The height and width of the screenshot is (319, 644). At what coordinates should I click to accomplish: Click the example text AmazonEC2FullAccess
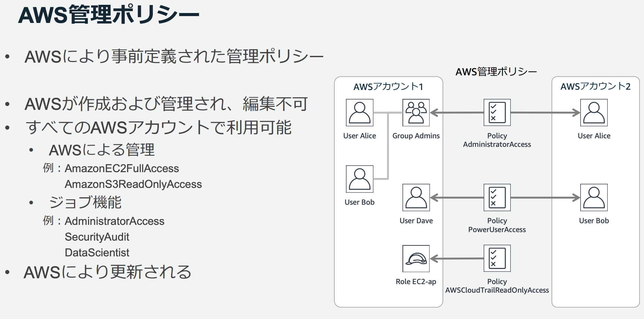[x=122, y=168]
